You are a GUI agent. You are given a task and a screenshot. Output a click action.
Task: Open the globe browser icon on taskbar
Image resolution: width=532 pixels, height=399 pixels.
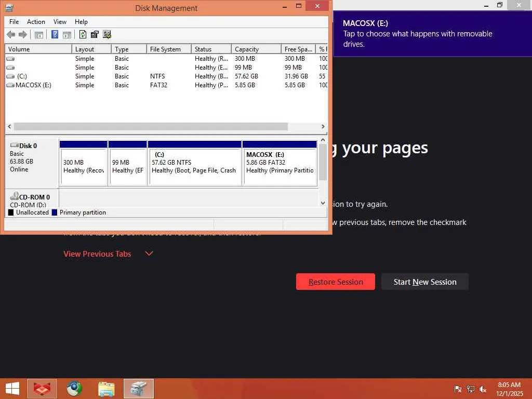[74, 389]
